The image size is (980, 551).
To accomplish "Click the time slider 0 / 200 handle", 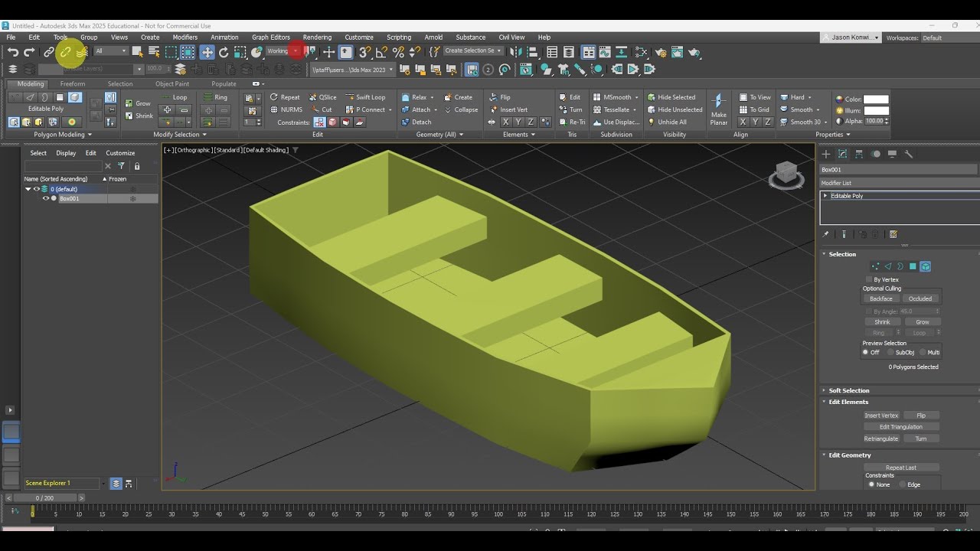I will (45, 497).
